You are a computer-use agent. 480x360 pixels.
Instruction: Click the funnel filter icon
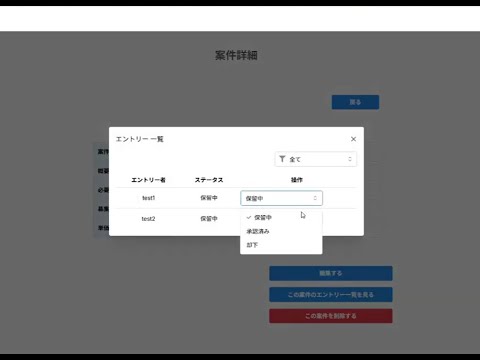282,159
